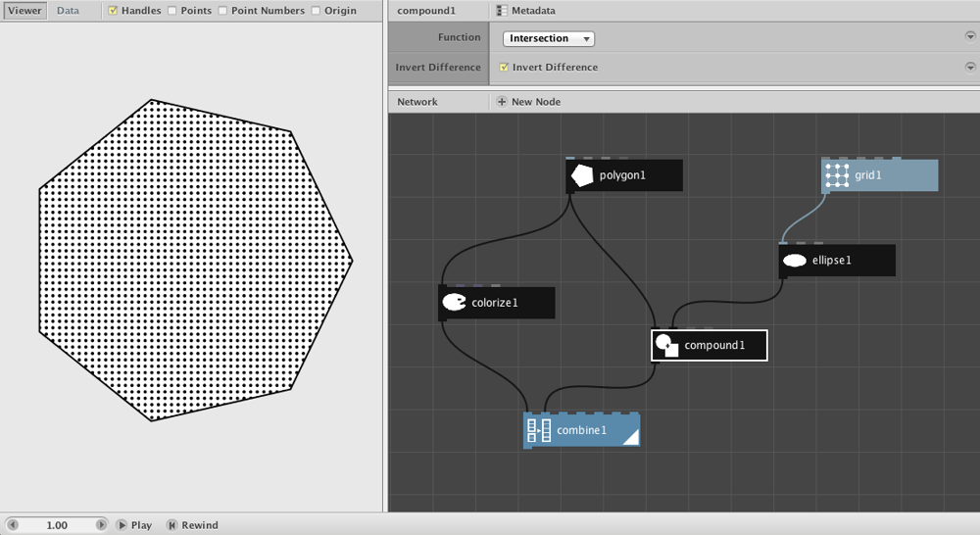Click the frame number field 1.00
This screenshot has height=535, width=980.
tap(57, 525)
